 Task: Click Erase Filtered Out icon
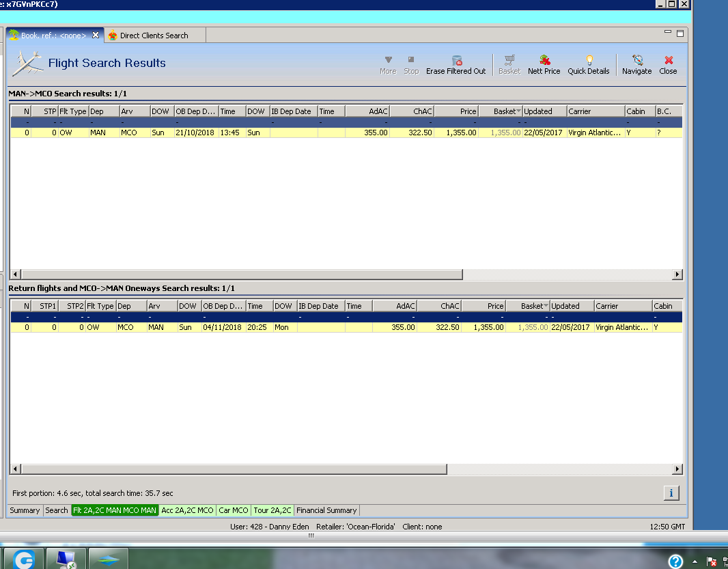pos(457,60)
